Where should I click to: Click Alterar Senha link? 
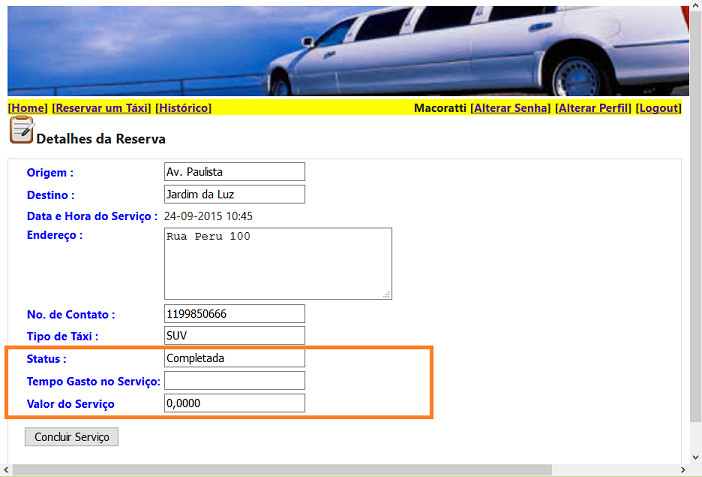(x=510, y=108)
